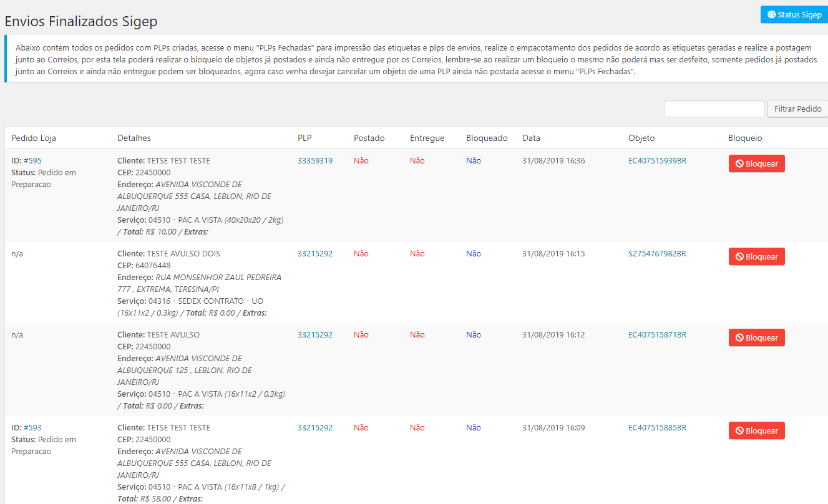Open PLP 33215292 for TESTE AVULSO DOIS
The height and width of the screenshot is (504, 828).
pyautogui.click(x=315, y=253)
